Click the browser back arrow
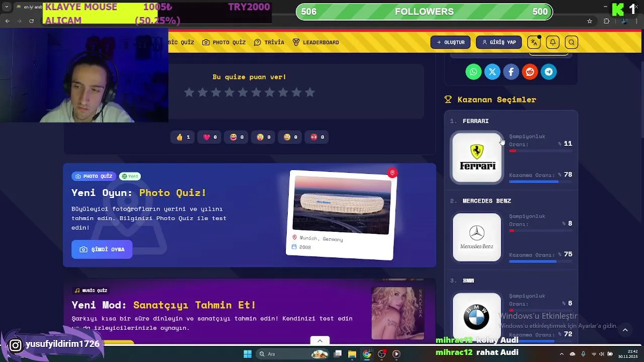Viewport: 644px width, 362px height. point(7,21)
